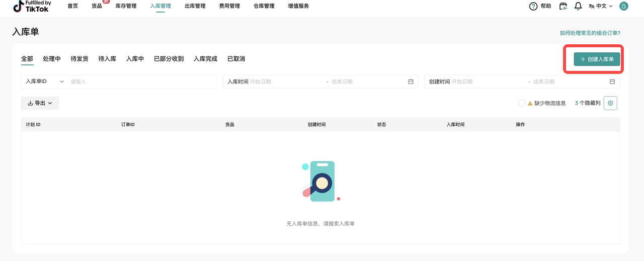Open the 如何处理常见的组合订单 link
The width and height of the screenshot is (644, 261).
click(x=590, y=33)
